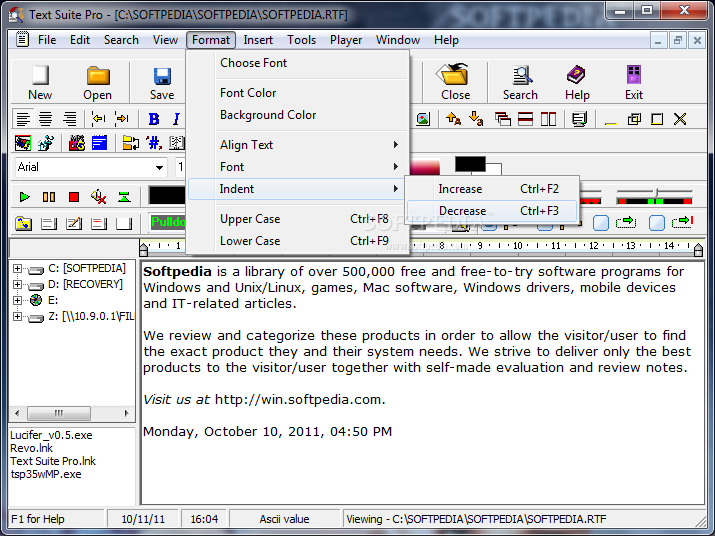Expand the Z: network drive node

(17, 316)
